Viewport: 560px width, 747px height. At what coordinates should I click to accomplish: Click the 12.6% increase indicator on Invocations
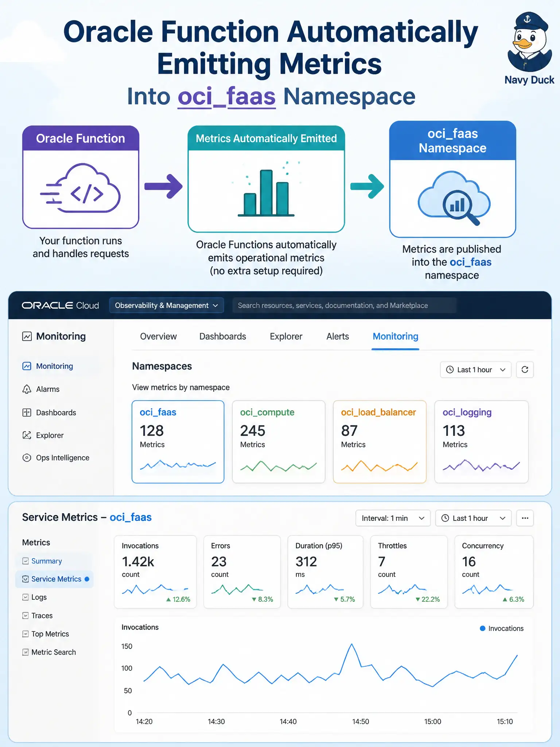(x=178, y=599)
